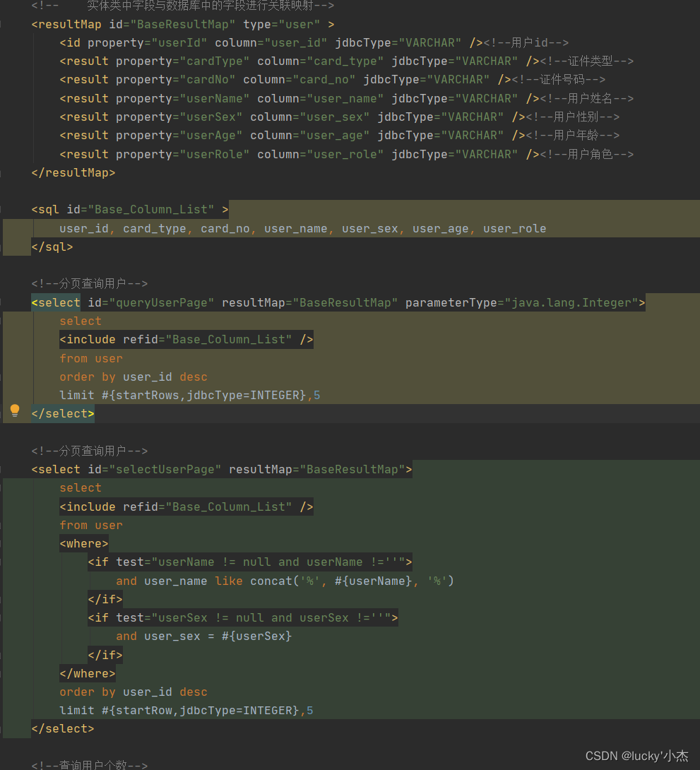Click the opening <where> tag

coord(84,544)
